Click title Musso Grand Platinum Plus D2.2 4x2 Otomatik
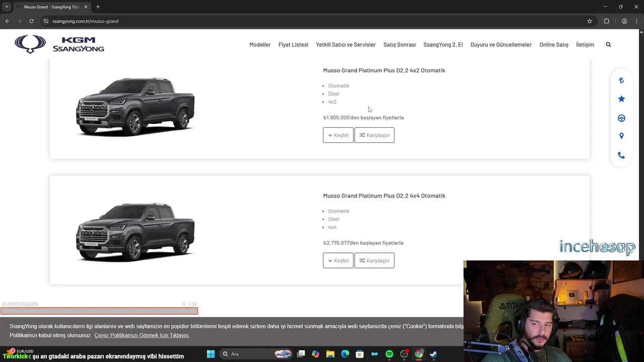This screenshot has width=644, height=362. [x=384, y=70]
